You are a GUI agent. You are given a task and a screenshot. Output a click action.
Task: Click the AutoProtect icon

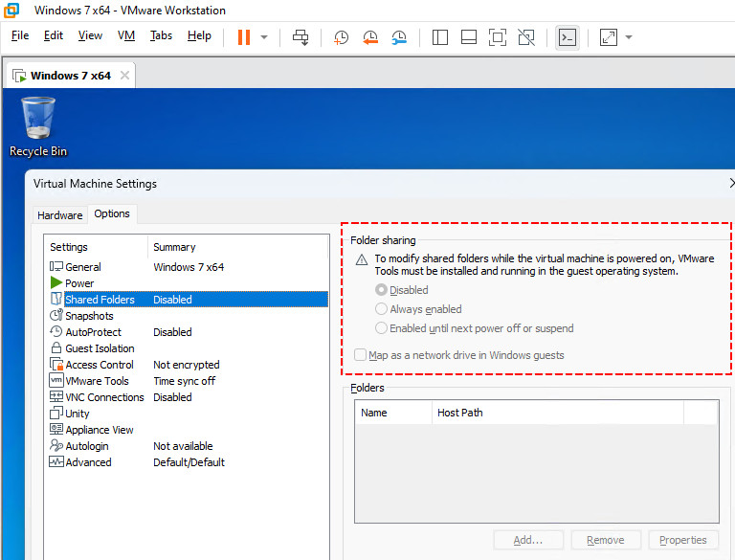pos(56,331)
